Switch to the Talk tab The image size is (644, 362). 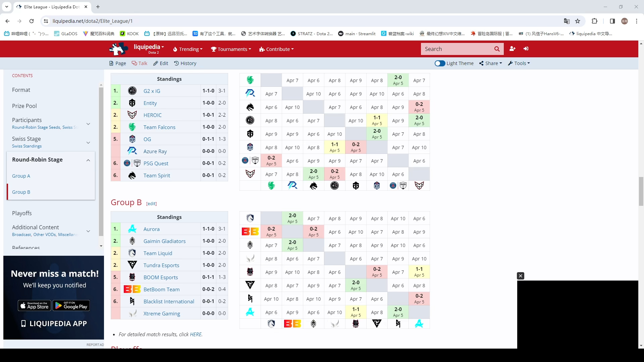(140, 63)
